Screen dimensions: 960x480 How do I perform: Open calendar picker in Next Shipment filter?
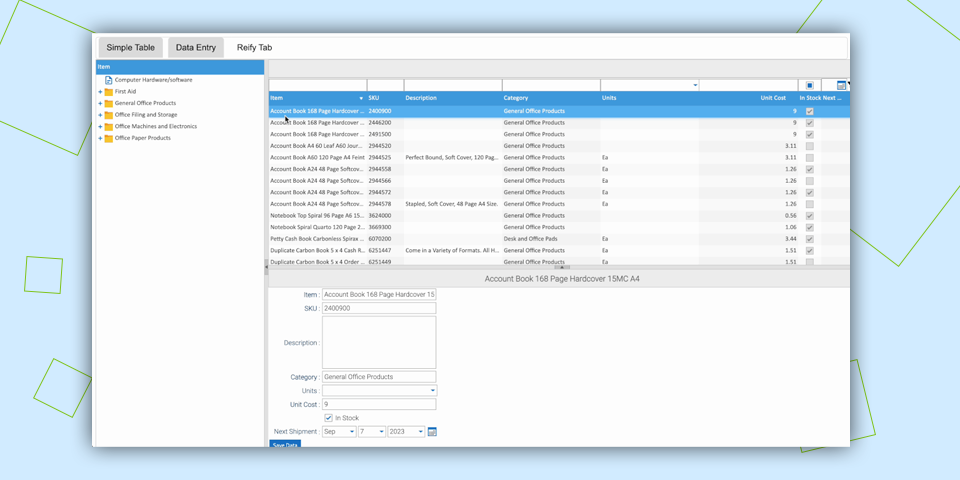[841, 85]
